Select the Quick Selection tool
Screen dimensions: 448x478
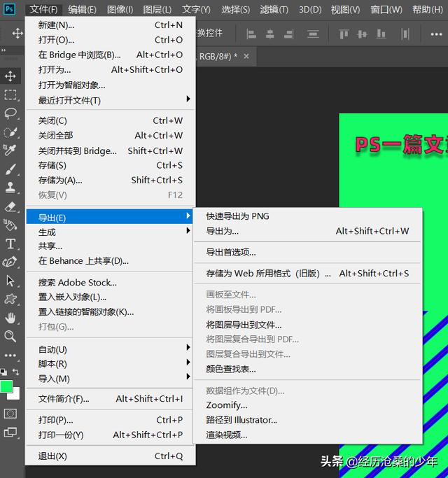10,132
